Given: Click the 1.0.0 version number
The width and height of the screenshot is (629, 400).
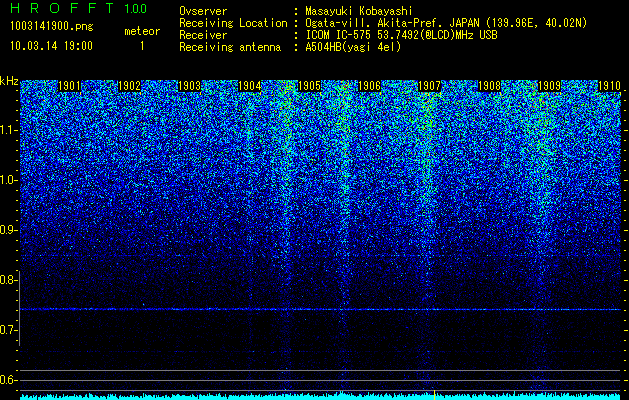Looking at the screenshot, I should coord(136,9).
